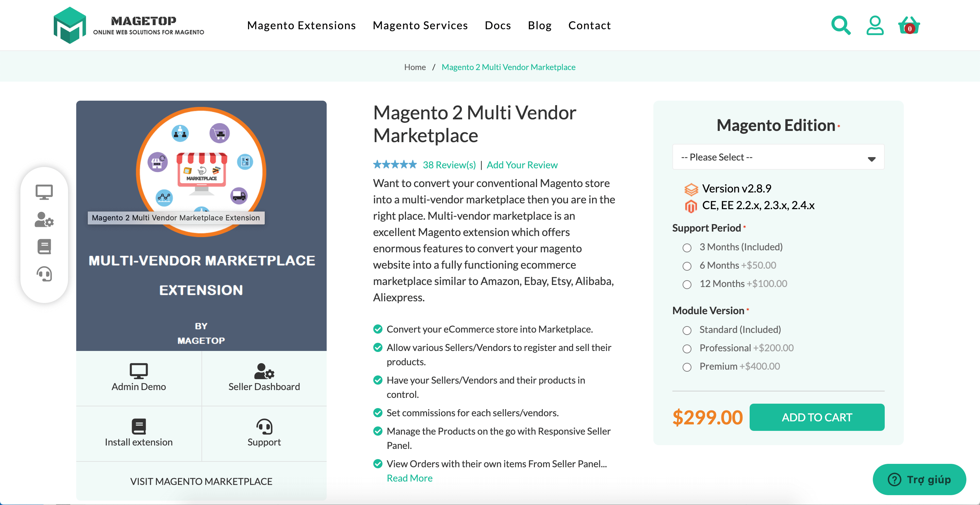The width and height of the screenshot is (980, 505).
Task: Select the Professional +$200.00 module version
Action: pos(687,348)
